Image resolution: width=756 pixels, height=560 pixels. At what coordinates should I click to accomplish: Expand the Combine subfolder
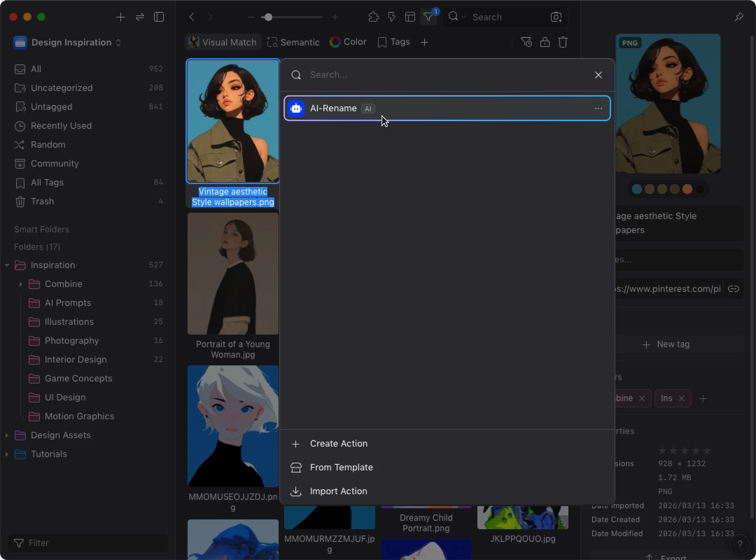tap(21, 284)
